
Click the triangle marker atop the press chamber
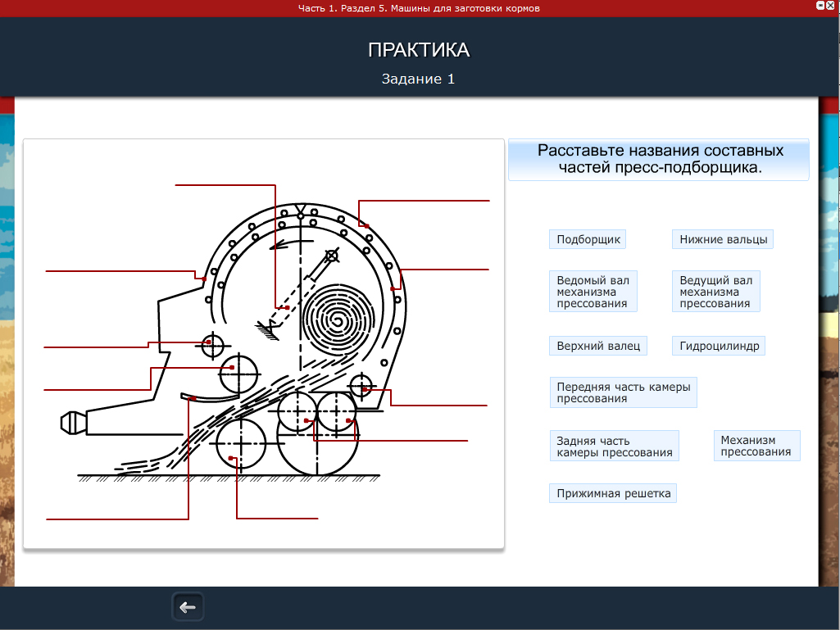click(302, 209)
